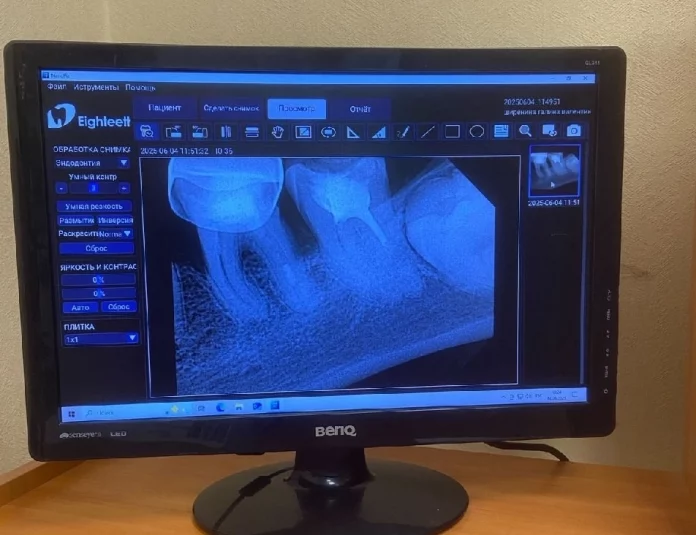
Task: Toggle the Размытие blur filter
Action: tap(76, 220)
